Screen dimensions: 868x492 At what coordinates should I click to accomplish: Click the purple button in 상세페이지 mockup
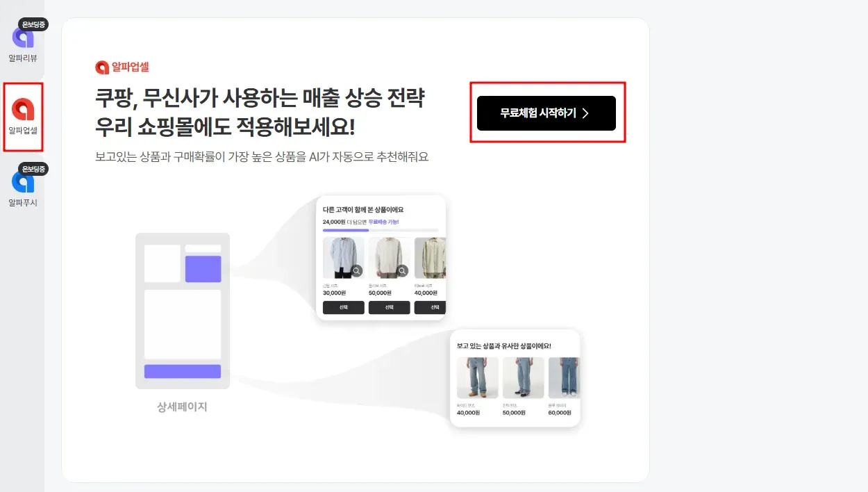point(183,371)
